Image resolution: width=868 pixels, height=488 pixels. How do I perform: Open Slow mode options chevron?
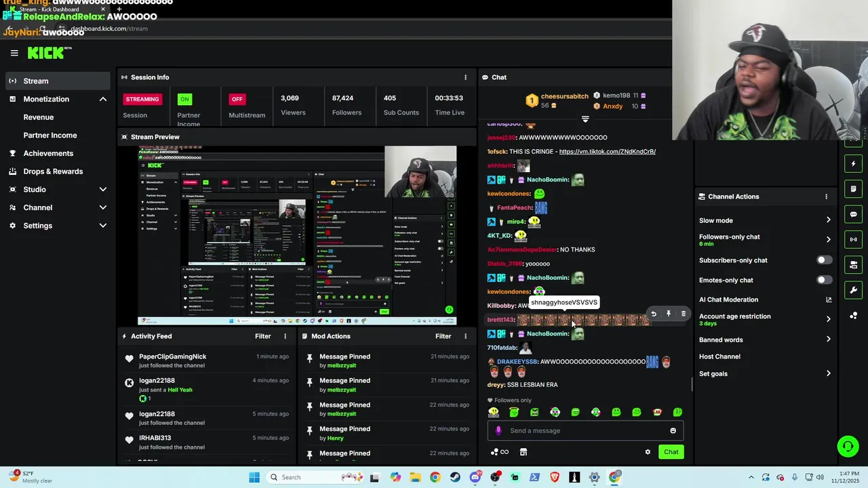(828, 220)
